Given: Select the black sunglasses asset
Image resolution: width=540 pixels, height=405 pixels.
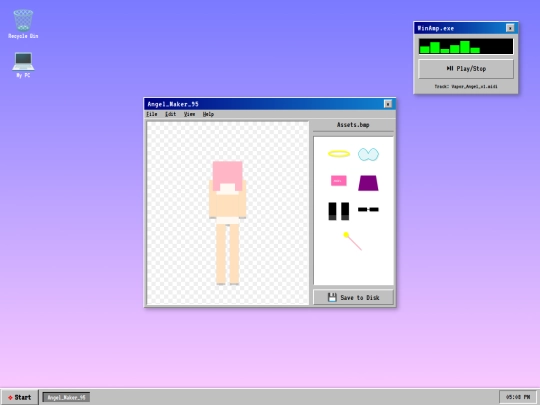Looking at the screenshot, I should 368,209.
